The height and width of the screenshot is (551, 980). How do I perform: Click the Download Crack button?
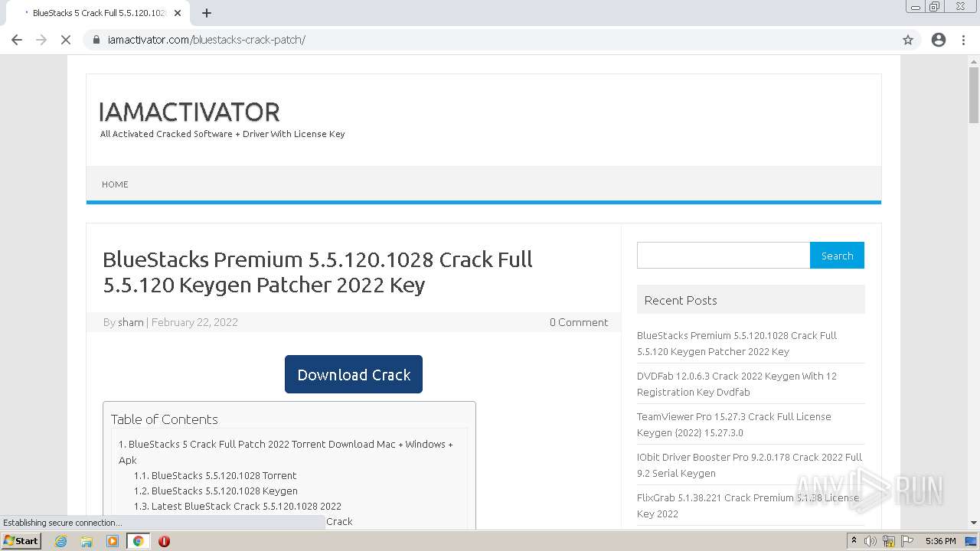[354, 374]
